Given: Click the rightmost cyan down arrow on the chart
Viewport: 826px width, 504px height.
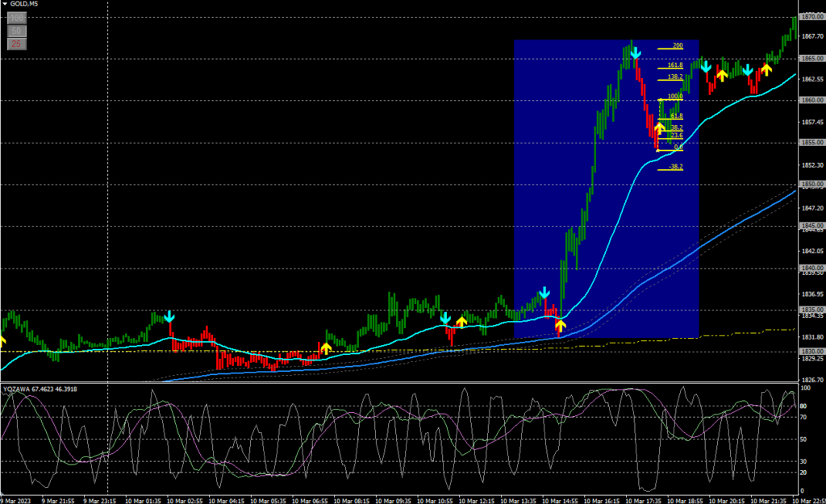Looking at the screenshot, I should click(x=748, y=70).
